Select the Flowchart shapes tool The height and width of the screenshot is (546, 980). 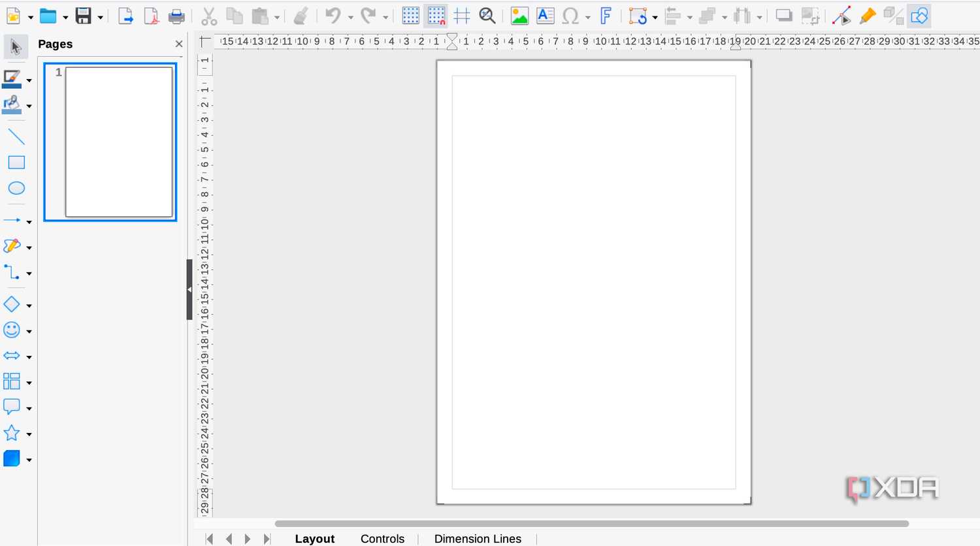(x=12, y=381)
